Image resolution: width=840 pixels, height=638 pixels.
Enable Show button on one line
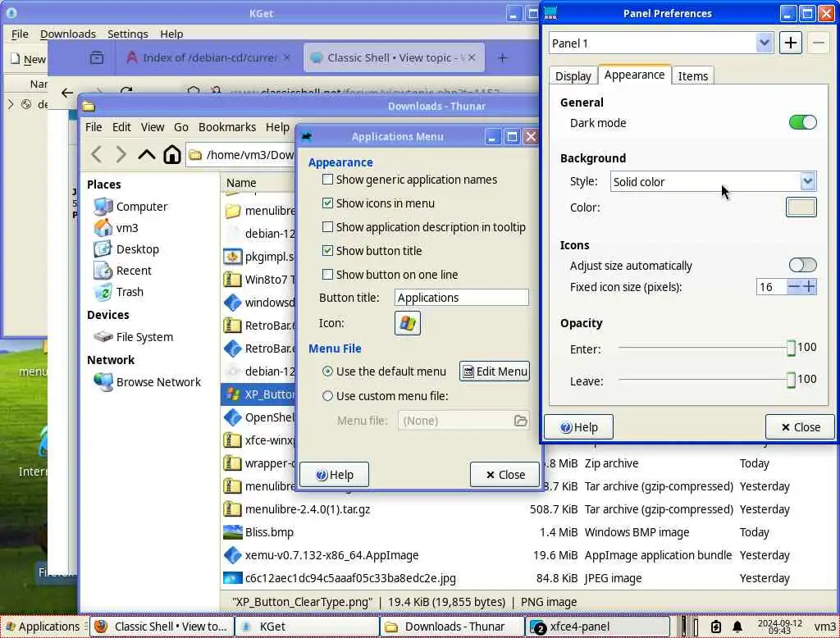tap(326, 275)
